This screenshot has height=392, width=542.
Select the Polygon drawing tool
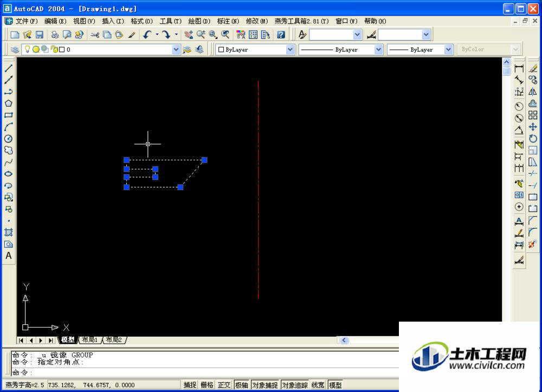(x=9, y=103)
